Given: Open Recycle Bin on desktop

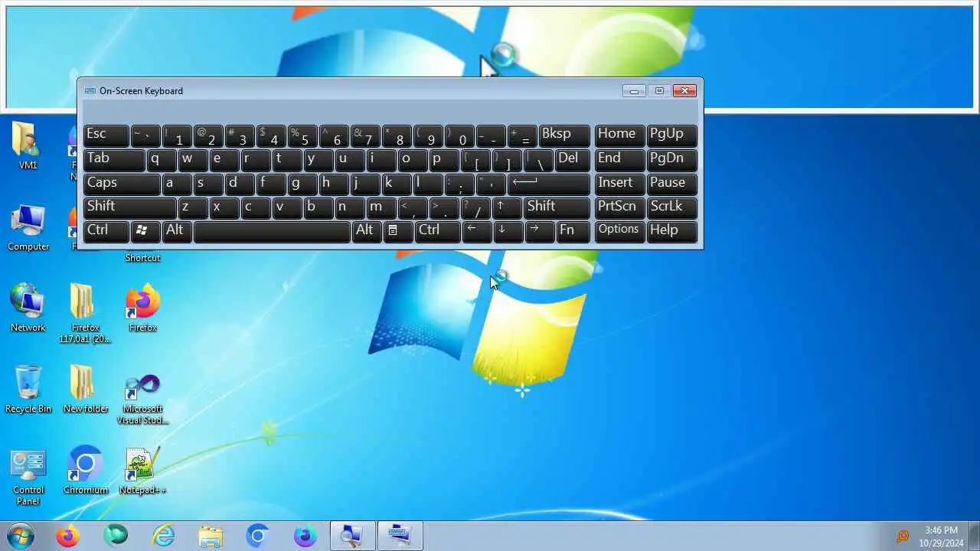Looking at the screenshot, I should pos(28,390).
